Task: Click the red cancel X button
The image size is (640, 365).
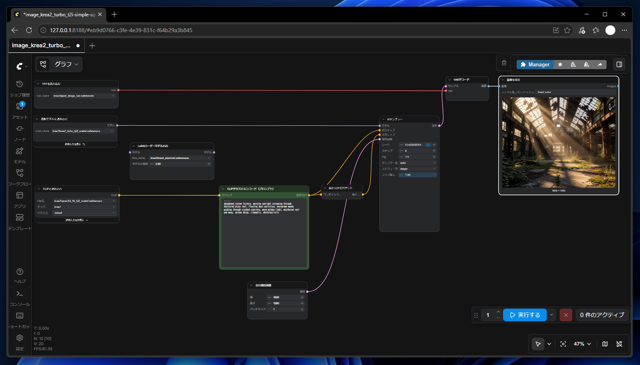Action: 566,315
